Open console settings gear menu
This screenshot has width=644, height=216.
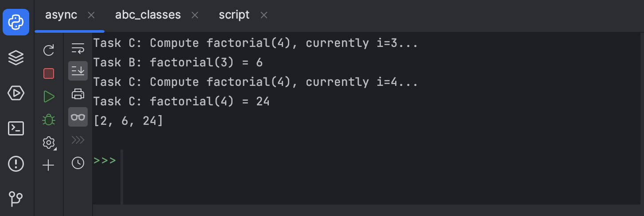49,143
